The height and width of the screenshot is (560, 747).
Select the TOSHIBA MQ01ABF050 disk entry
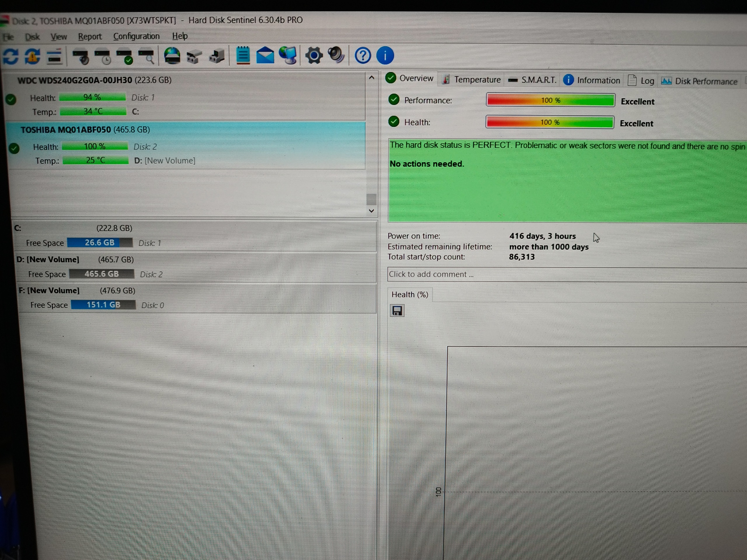(x=186, y=145)
